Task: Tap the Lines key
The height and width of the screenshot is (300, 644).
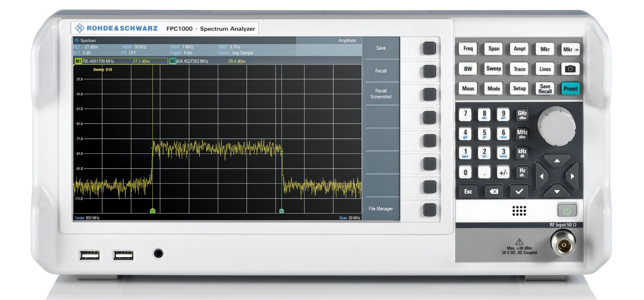Action: pos(545,69)
